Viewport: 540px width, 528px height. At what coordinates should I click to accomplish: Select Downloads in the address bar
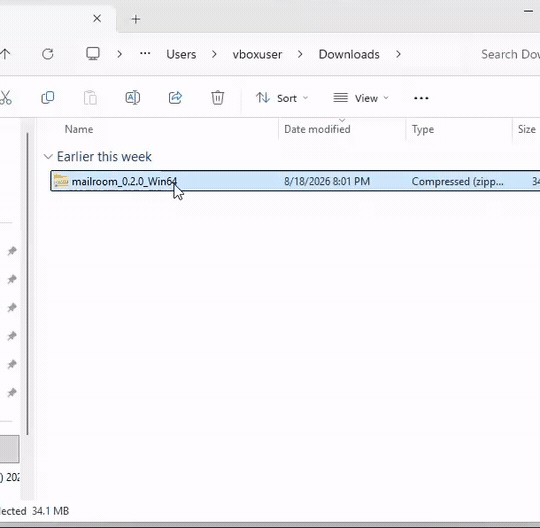click(x=349, y=54)
